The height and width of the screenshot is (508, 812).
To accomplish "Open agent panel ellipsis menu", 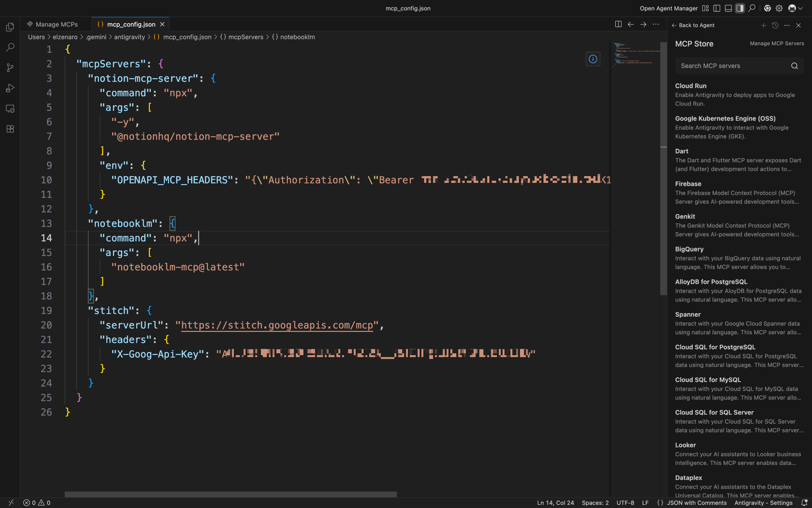I will coord(787,25).
